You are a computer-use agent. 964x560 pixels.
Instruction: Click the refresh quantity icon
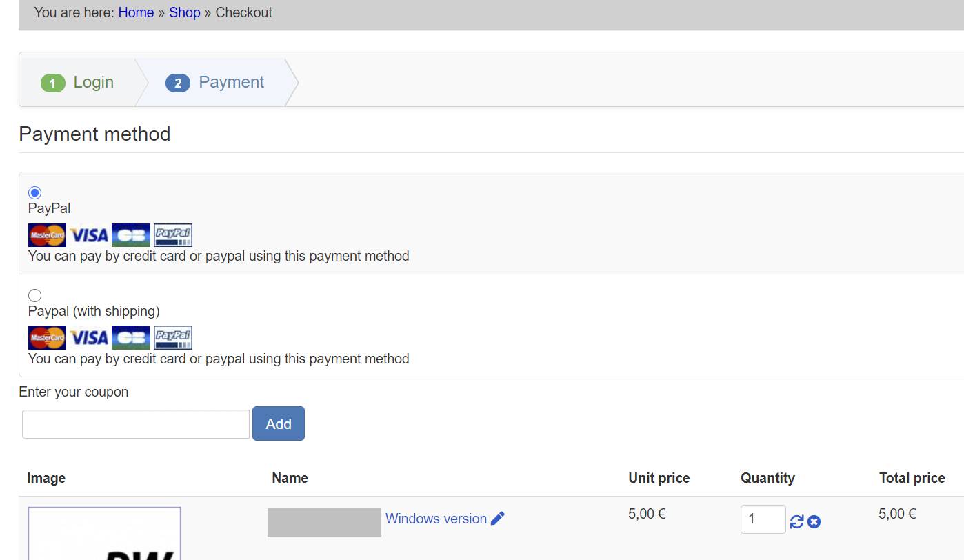796,522
